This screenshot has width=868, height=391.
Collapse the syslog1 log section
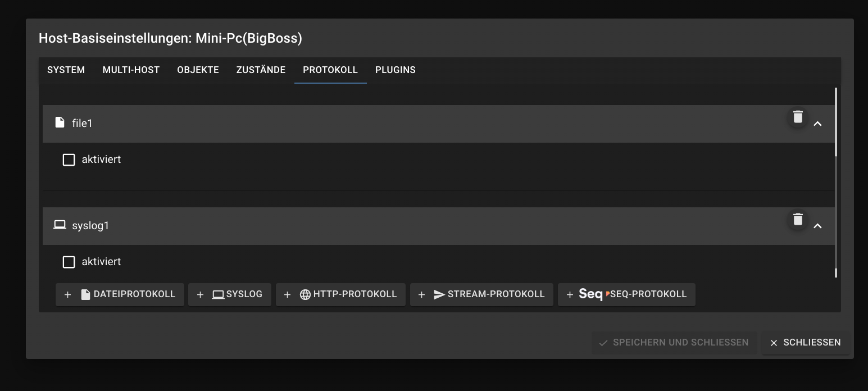(x=818, y=226)
